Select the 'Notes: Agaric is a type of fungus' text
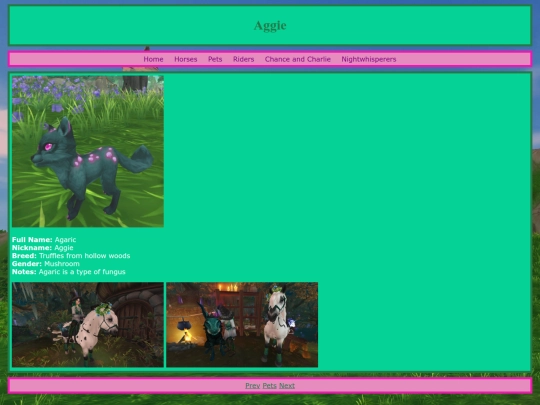Screen dimensions: 540x405 [x=69, y=272]
